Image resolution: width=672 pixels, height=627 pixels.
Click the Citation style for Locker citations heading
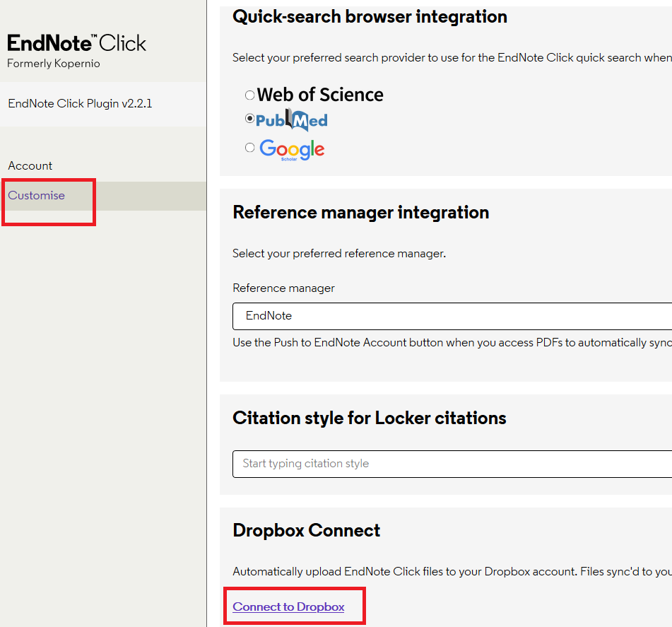click(370, 418)
